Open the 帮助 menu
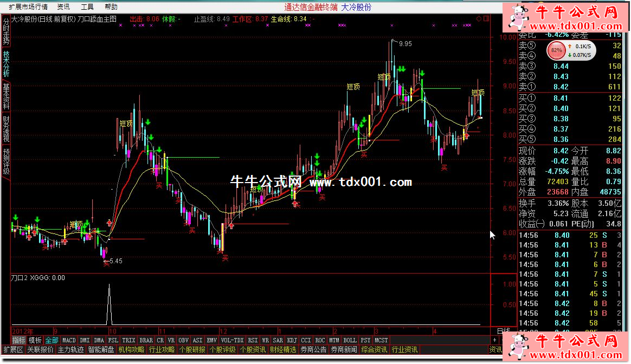The height and width of the screenshot is (364, 631). (x=111, y=7)
